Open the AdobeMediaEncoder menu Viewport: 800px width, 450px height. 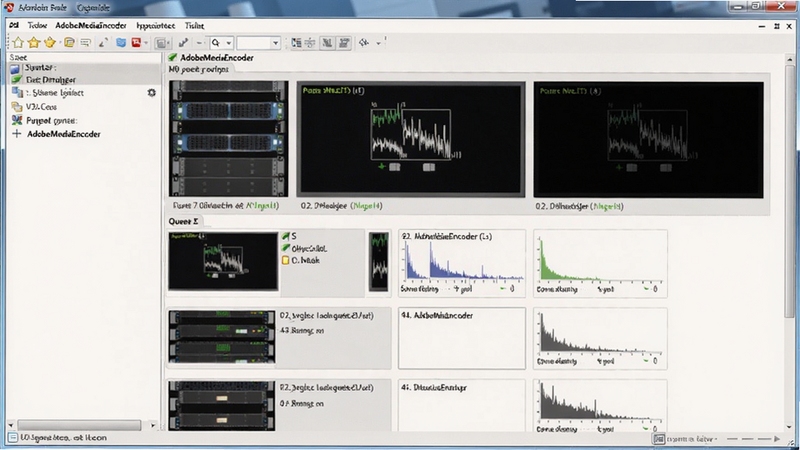(91, 26)
